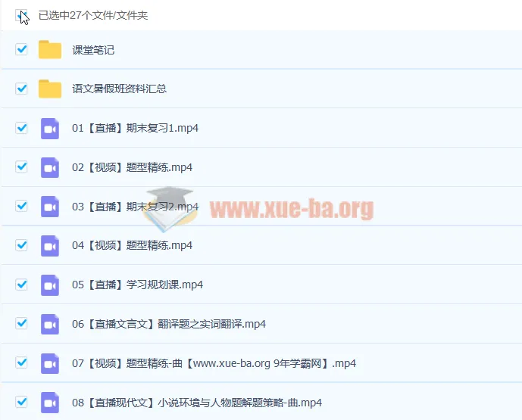
Task: Open the 语文暑假班资料汇总 folder by its name
Action: [119, 89]
